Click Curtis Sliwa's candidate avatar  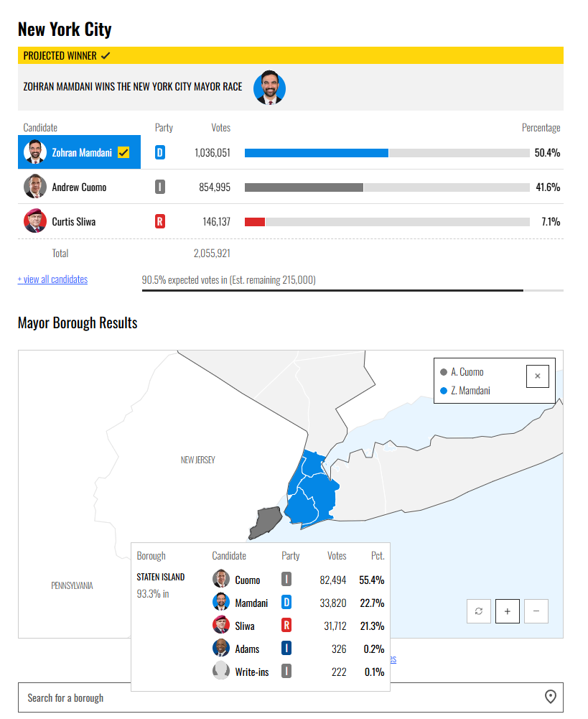tap(35, 221)
